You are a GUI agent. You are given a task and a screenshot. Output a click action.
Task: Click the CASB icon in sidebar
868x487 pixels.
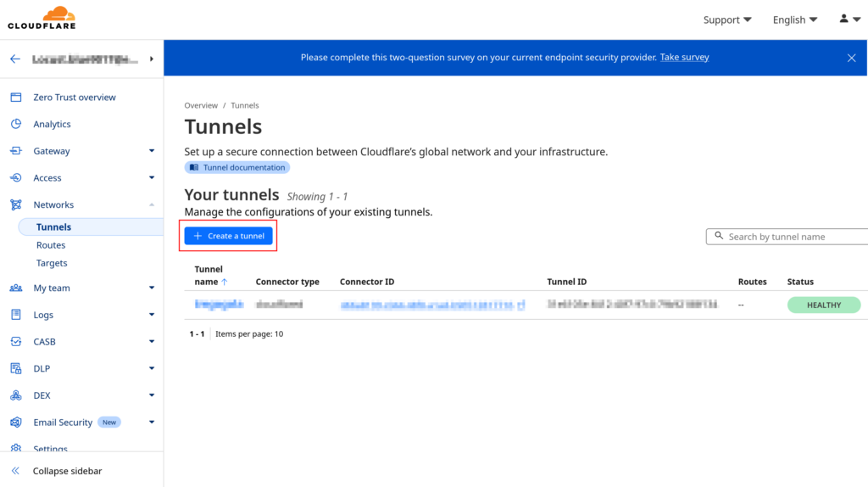(16, 341)
